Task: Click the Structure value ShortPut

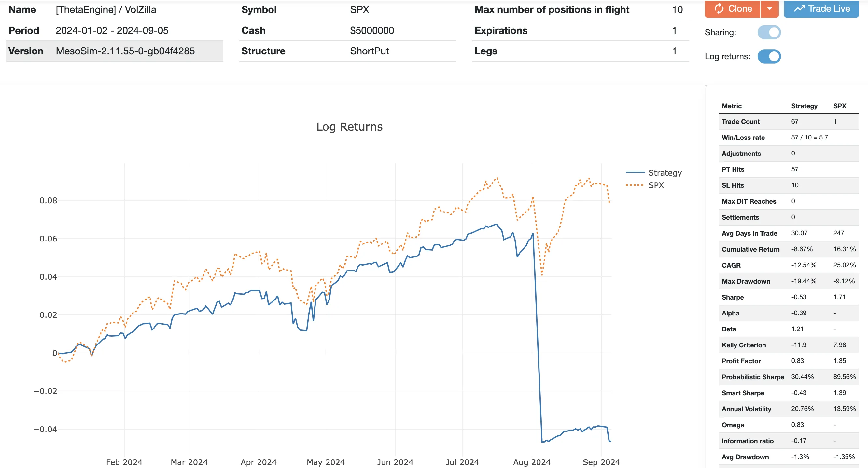Action: (x=369, y=51)
